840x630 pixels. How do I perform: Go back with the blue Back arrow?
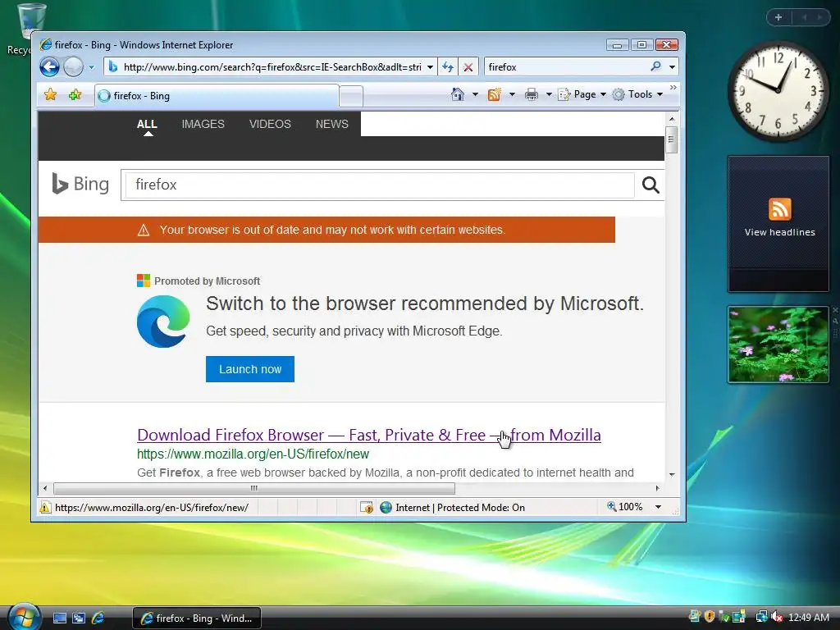pos(50,67)
